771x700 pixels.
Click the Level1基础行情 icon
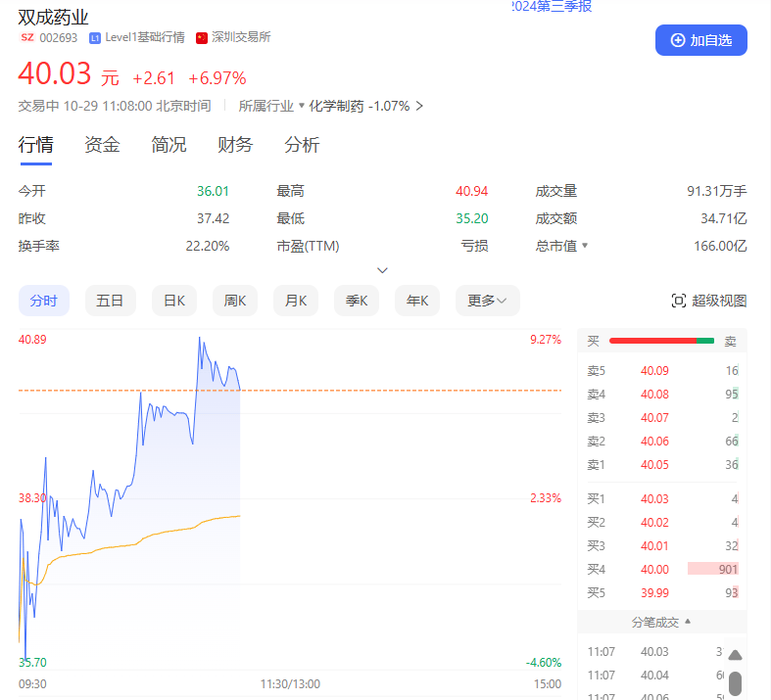[x=95, y=38]
